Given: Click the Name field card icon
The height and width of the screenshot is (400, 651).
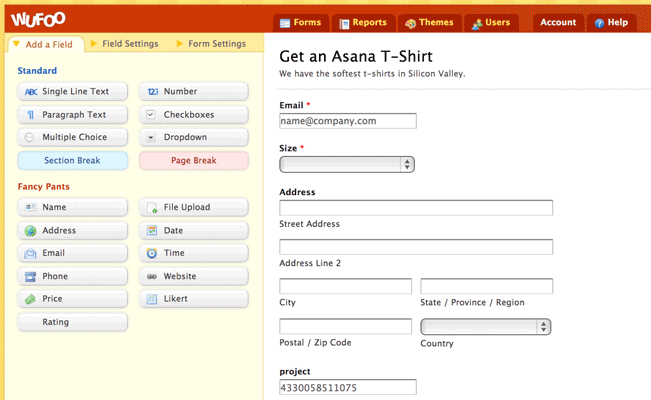Looking at the screenshot, I should click(30, 207).
